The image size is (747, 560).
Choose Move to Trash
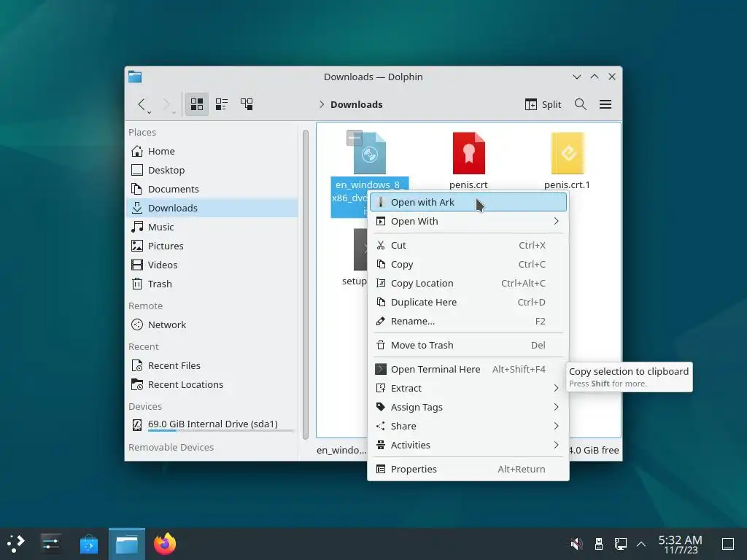[468, 345]
